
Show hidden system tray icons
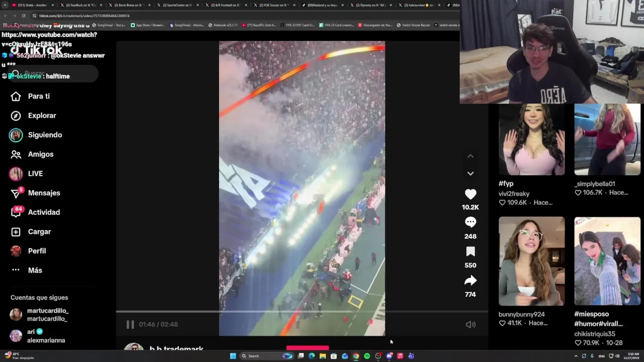pos(576,356)
